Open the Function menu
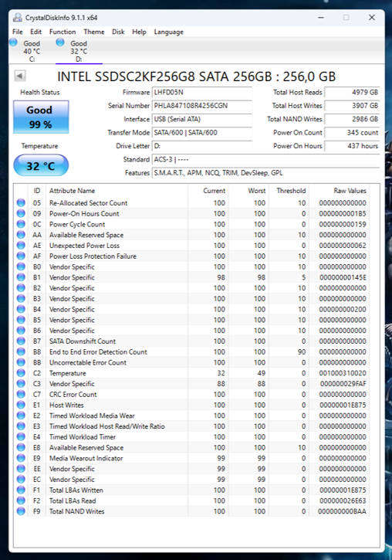 point(63,32)
